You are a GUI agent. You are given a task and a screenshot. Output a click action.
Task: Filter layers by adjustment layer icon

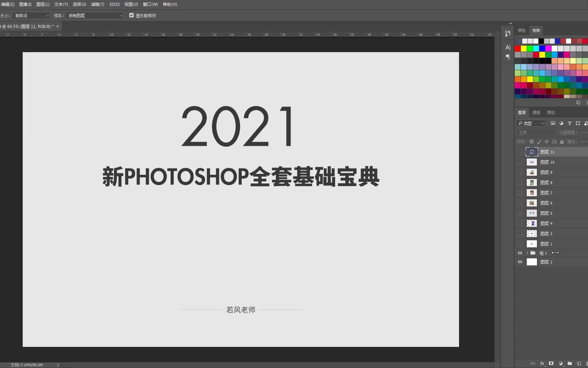tap(561, 123)
